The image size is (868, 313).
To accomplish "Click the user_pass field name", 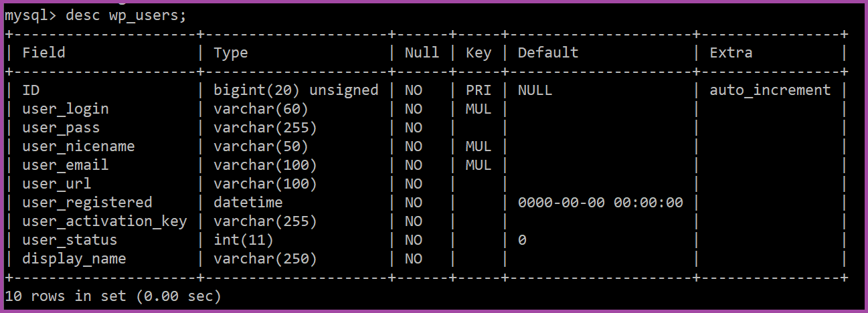I will [61, 128].
